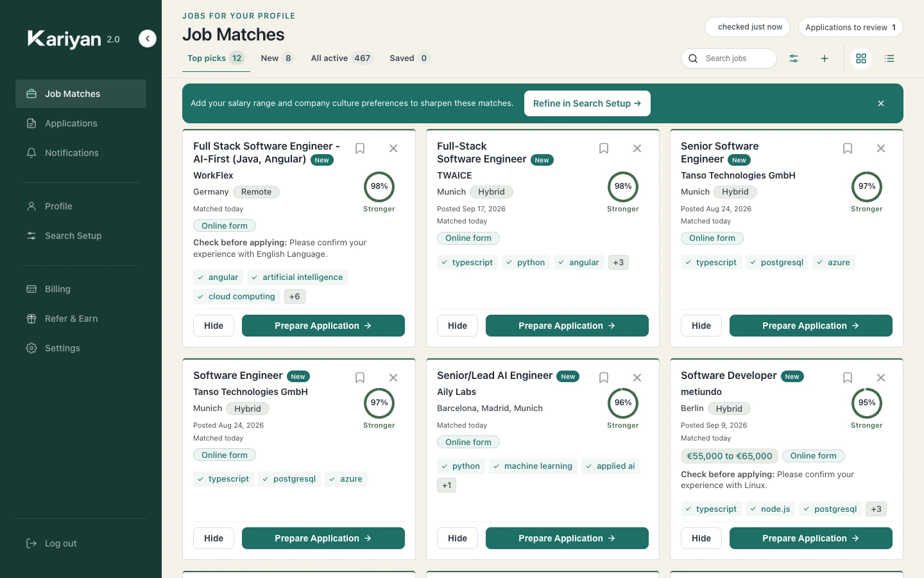Viewport: 924px width, 578px height.
Task: Switch to grid view
Action: click(861, 58)
